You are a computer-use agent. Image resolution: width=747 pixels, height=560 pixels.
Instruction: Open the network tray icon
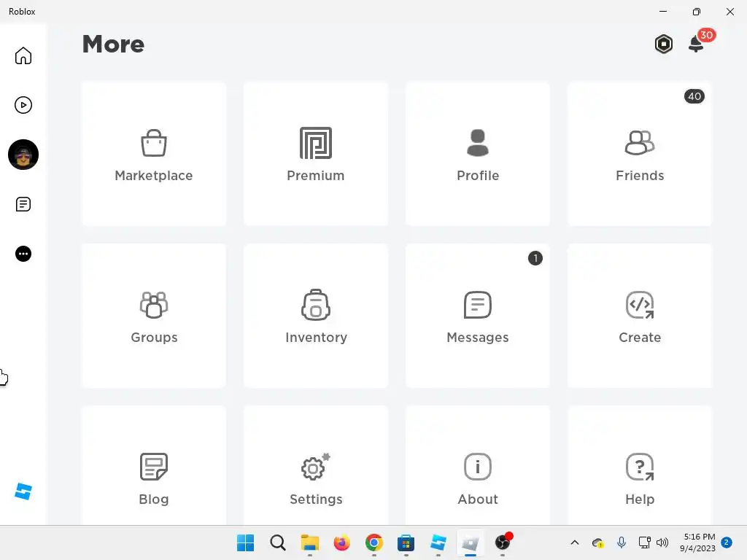coord(644,542)
